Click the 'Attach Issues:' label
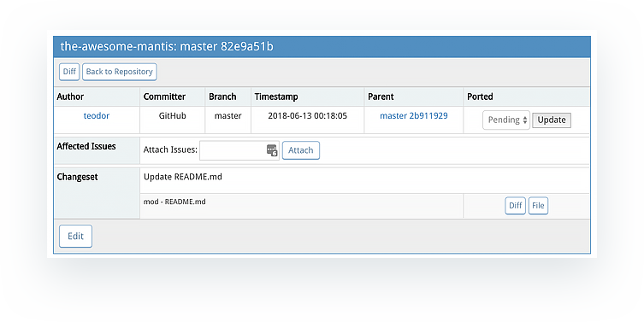This screenshot has width=644, height=322. pyautogui.click(x=170, y=149)
